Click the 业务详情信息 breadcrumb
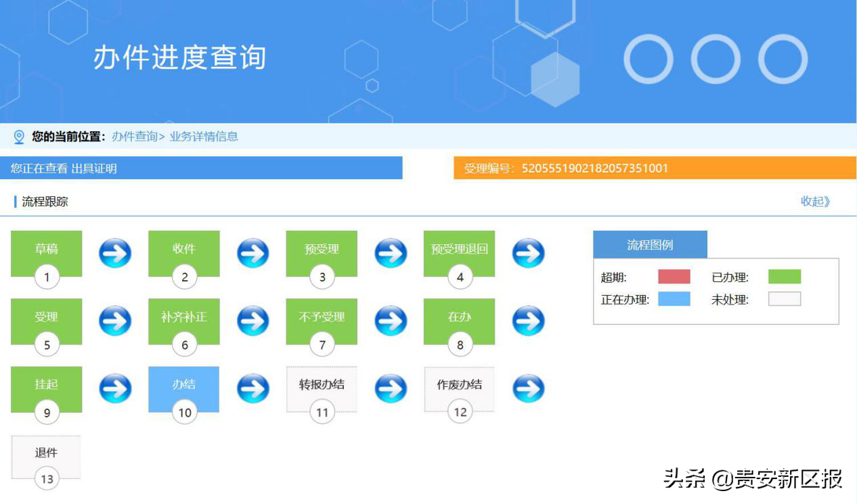 point(204,137)
